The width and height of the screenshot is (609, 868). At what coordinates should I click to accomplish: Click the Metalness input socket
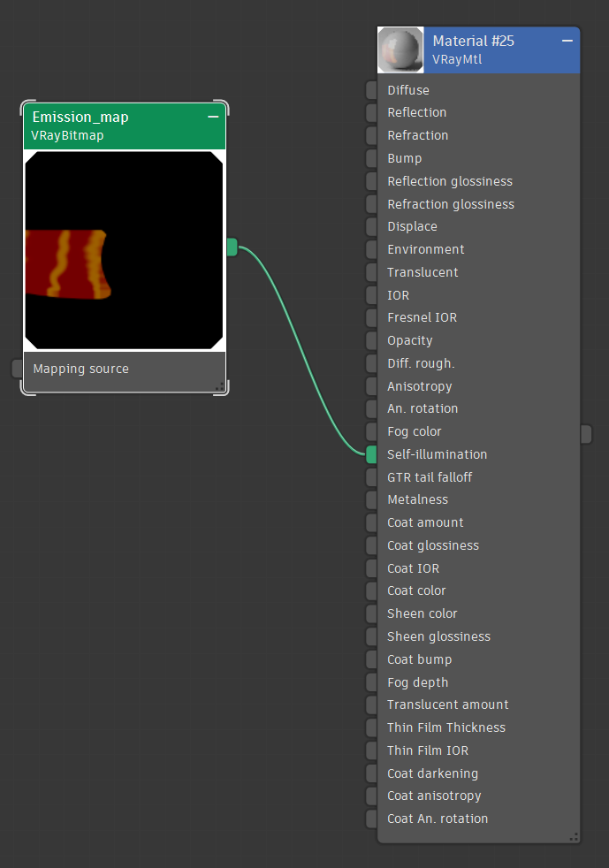pos(371,499)
